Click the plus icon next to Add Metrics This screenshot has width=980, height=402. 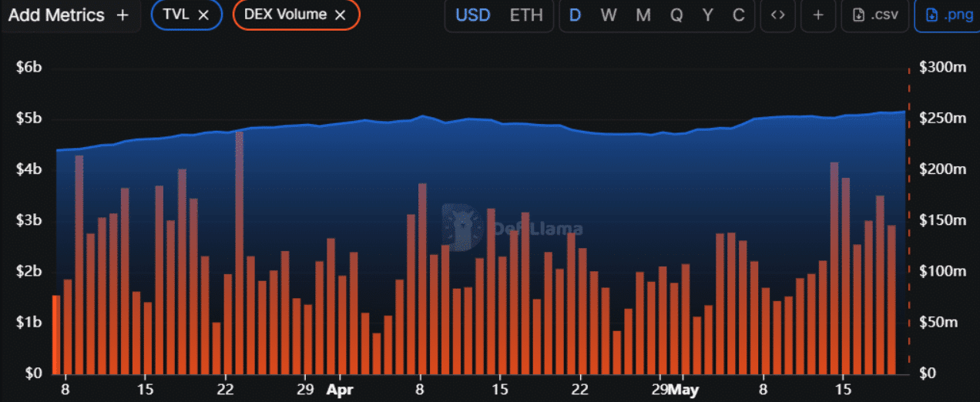tap(123, 15)
